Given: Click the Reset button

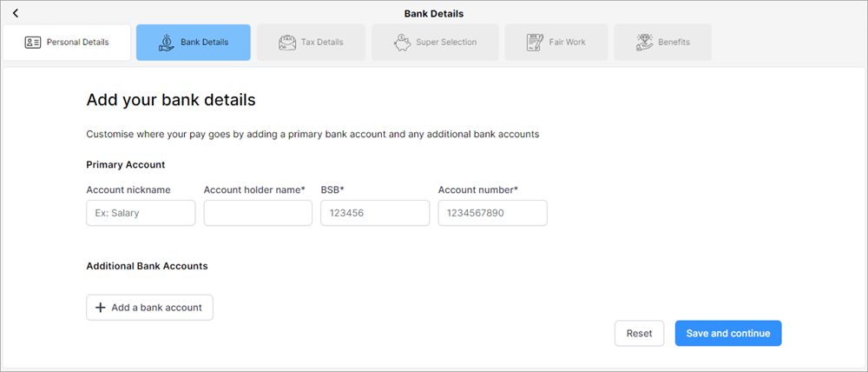Looking at the screenshot, I should pos(639,333).
